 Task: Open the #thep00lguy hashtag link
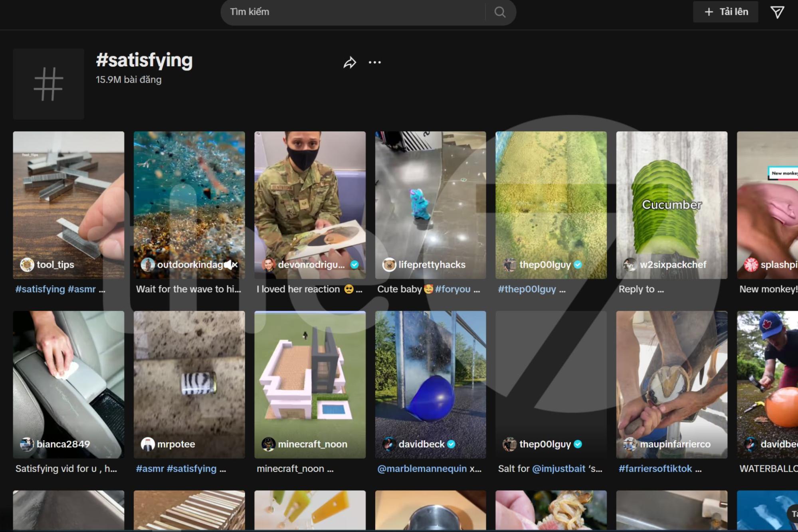[527, 289]
